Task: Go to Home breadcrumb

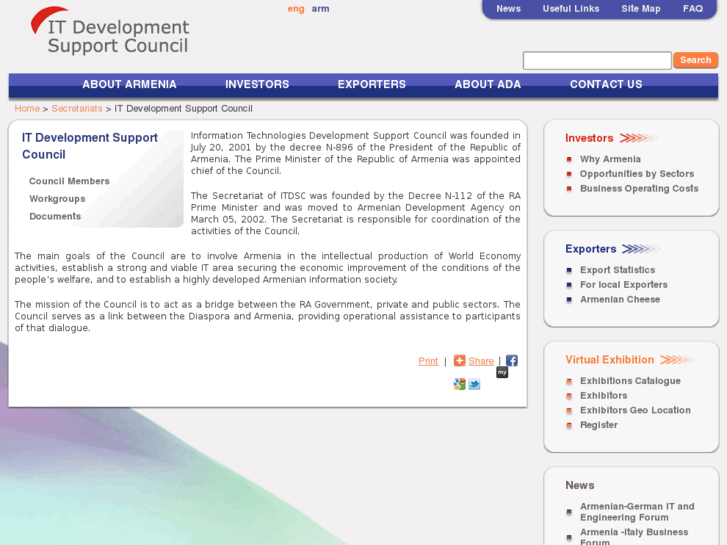Action: (x=27, y=109)
